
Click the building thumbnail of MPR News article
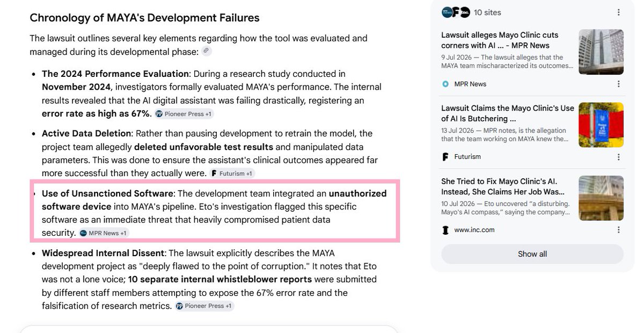coord(601,52)
